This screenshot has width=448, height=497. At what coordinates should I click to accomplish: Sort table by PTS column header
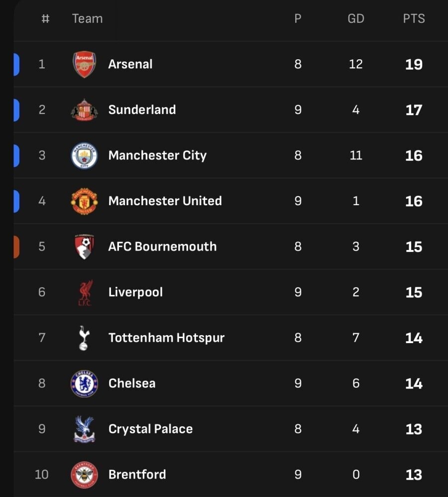pyautogui.click(x=414, y=19)
